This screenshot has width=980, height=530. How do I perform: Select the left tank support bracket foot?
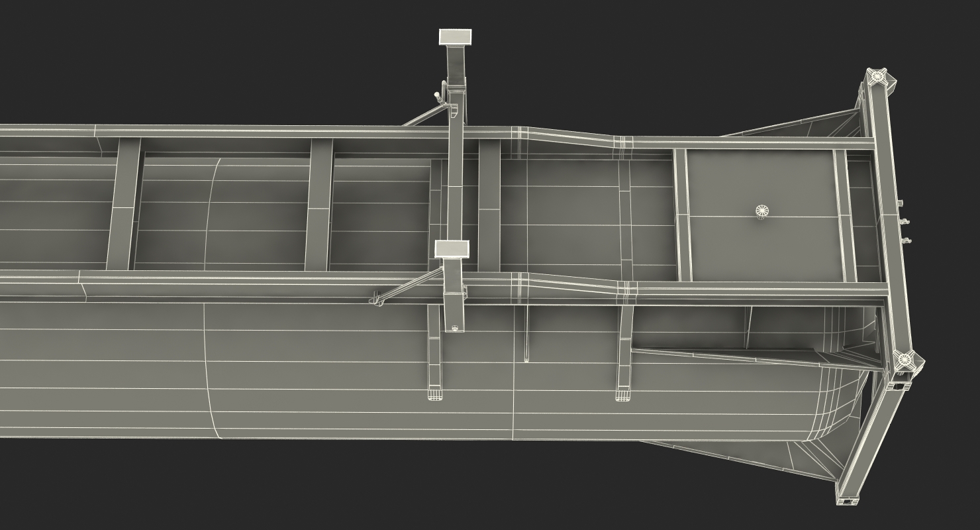(435, 395)
